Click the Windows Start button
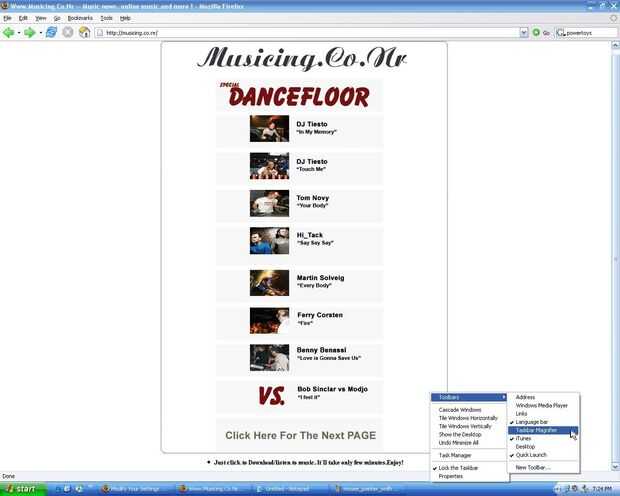This screenshot has width=620, height=496. click(x=22, y=489)
